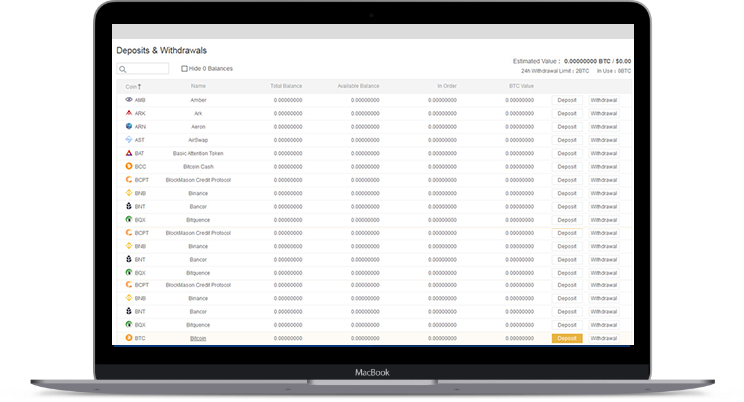This screenshot has height=402, width=744.
Task: Click BTC Value cell in BCC row
Action: [520, 167]
